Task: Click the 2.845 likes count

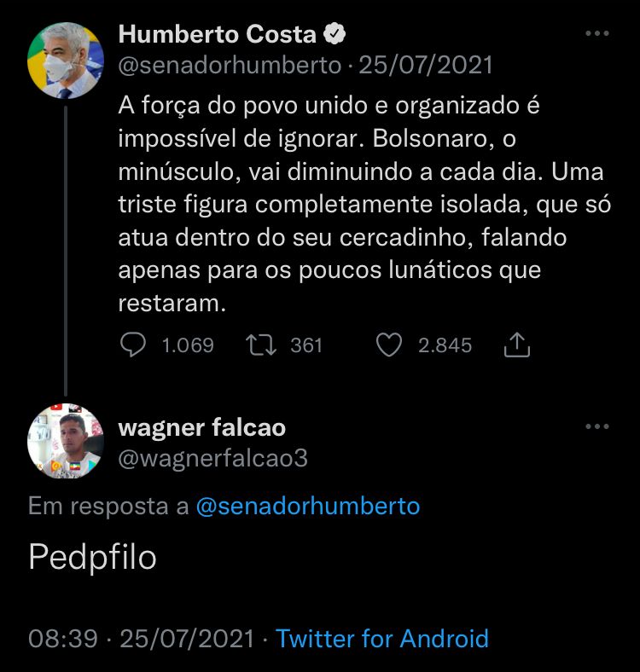Action: [x=445, y=345]
